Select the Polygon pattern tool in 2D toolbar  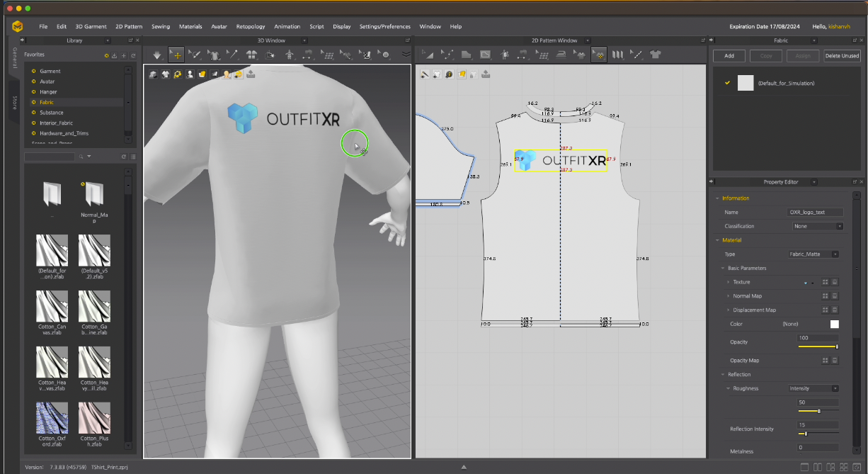coord(466,54)
